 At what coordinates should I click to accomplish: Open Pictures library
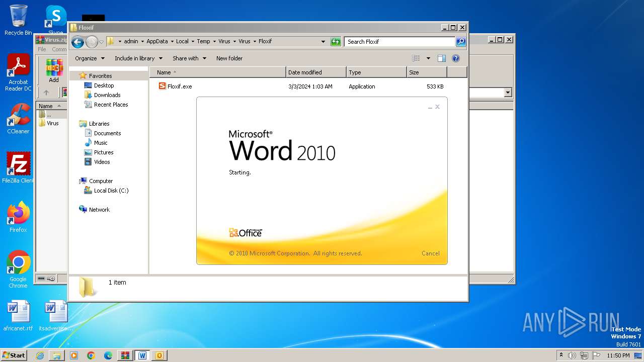coord(104,152)
